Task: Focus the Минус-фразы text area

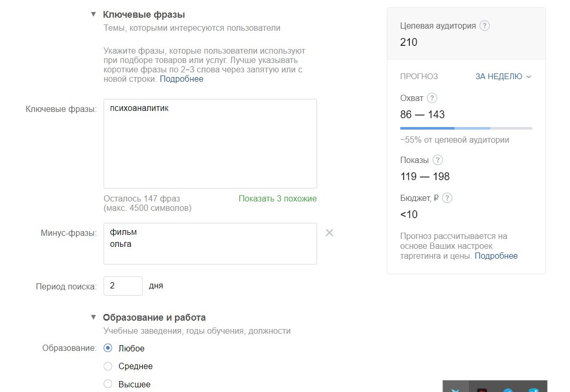Action: 210,244
